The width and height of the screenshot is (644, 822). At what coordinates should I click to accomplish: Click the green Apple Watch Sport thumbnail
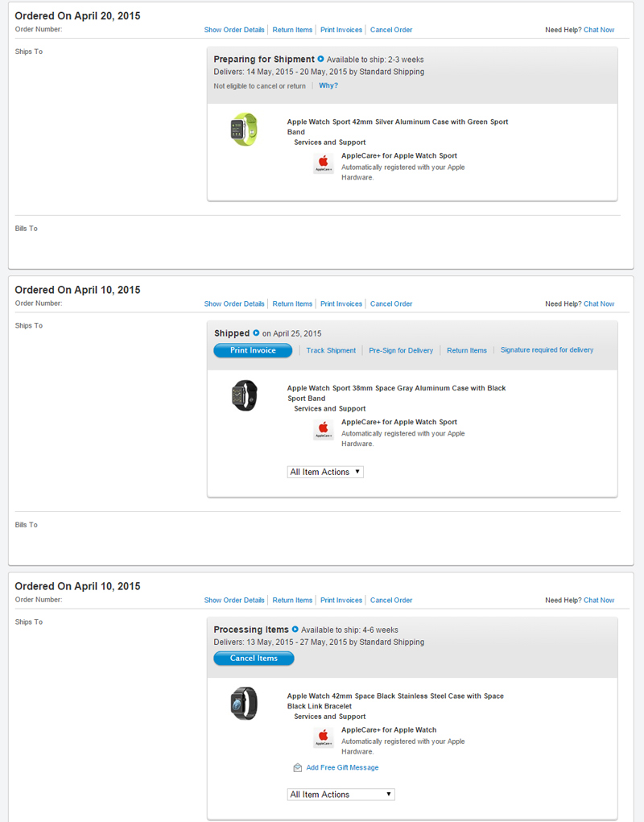click(x=244, y=130)
